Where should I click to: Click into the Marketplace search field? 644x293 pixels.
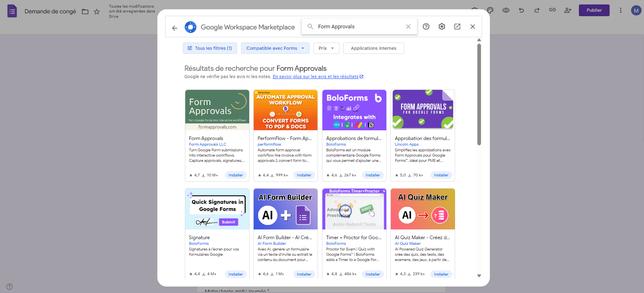(x=360, y=27)
